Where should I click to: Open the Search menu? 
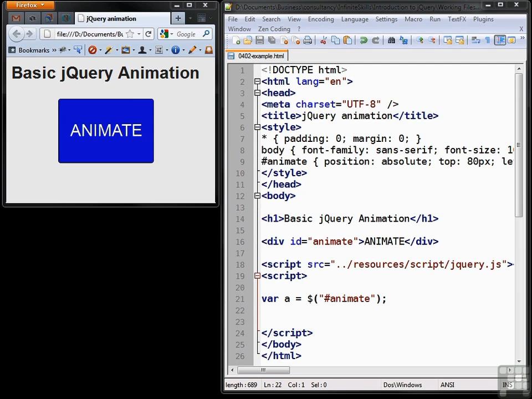[x=271, y=19]
